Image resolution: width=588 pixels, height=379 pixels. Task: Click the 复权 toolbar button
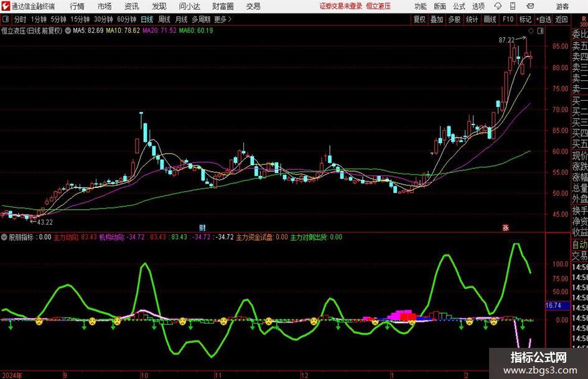click(x=419, y=19)
